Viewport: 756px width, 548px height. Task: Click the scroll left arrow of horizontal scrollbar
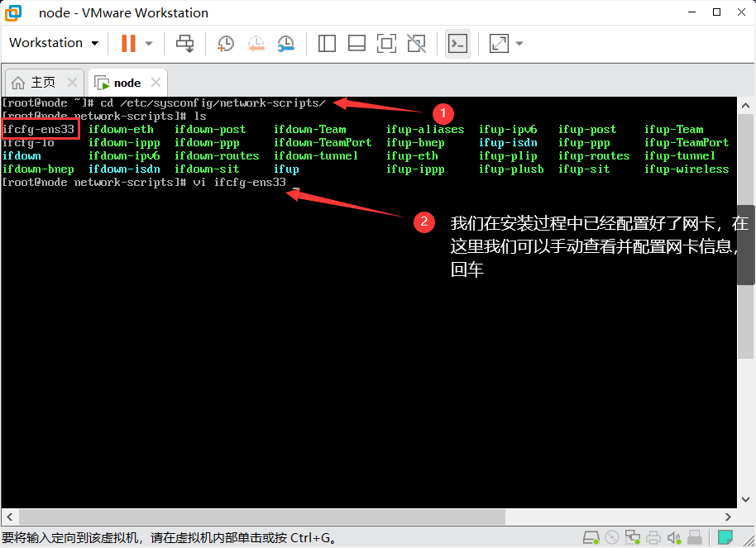tap(10, 517)
